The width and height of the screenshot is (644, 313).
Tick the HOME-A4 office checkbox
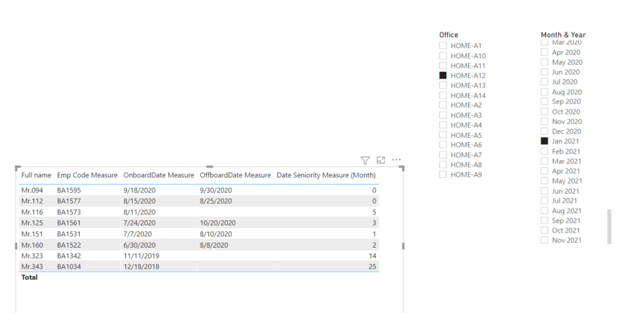(443, 124)
